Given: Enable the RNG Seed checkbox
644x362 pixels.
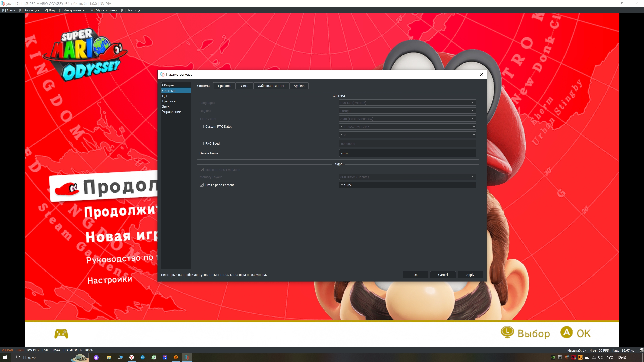Looking at the screenshot, I should tap(202, 143).
